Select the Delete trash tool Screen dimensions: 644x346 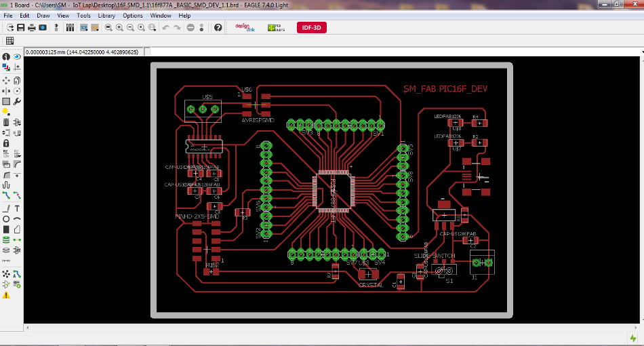[6, 122]
